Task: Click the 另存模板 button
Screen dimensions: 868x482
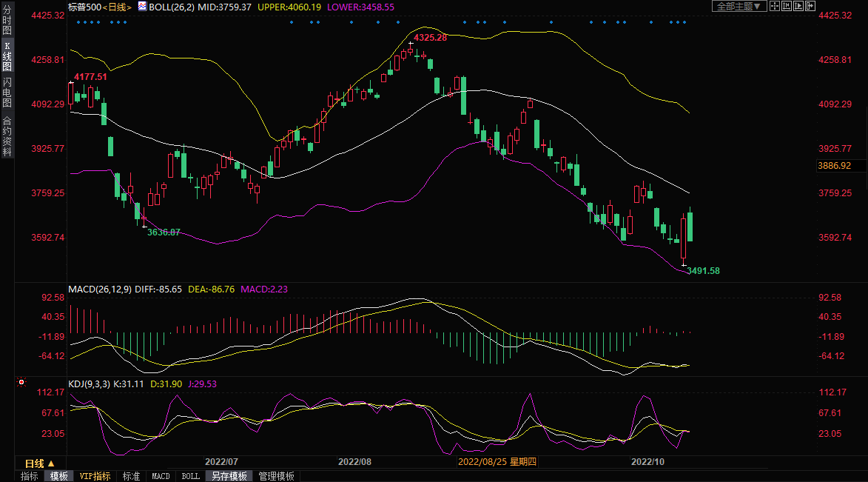Action: click(228, 476)
